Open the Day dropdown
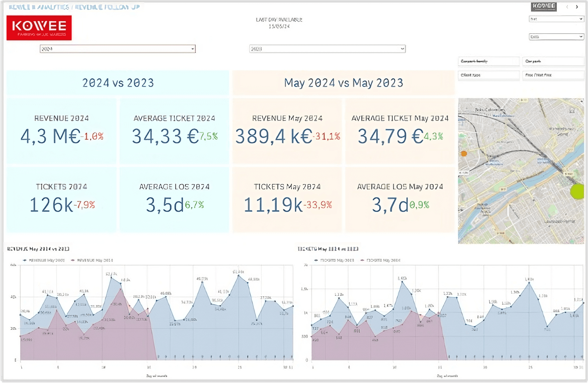This screenshot has width=588, height=383. coord(556,19)
